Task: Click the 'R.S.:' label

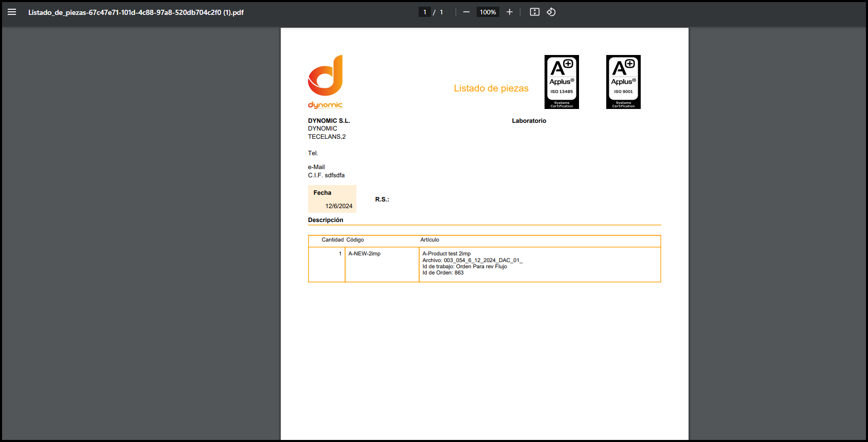Action: (382, 199)
